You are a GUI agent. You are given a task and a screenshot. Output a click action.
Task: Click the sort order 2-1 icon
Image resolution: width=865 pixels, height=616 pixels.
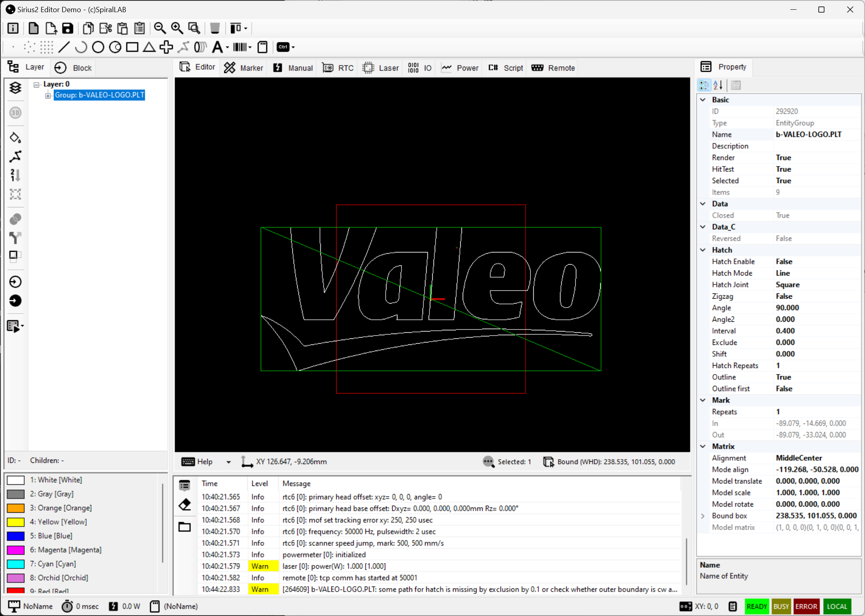click(15, 175)
